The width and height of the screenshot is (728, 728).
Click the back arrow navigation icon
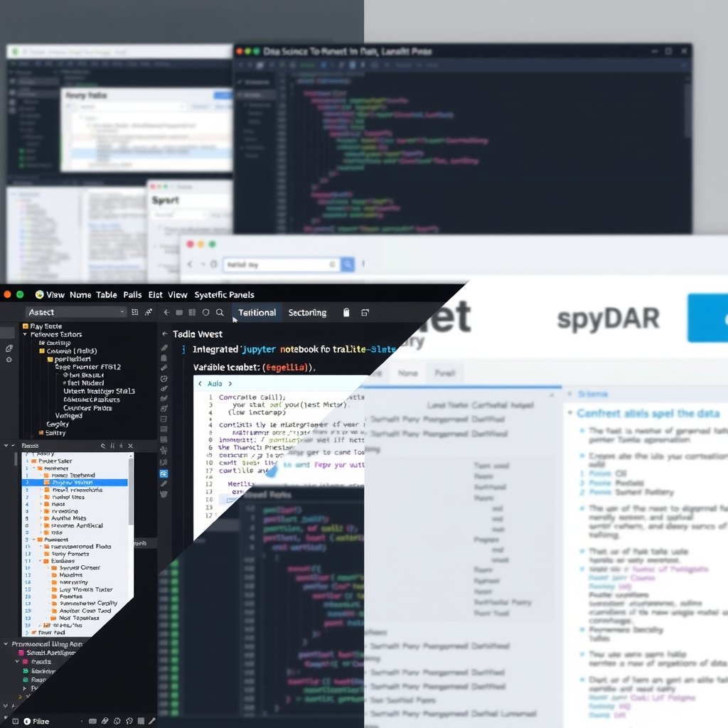click(x=166, y=313)
